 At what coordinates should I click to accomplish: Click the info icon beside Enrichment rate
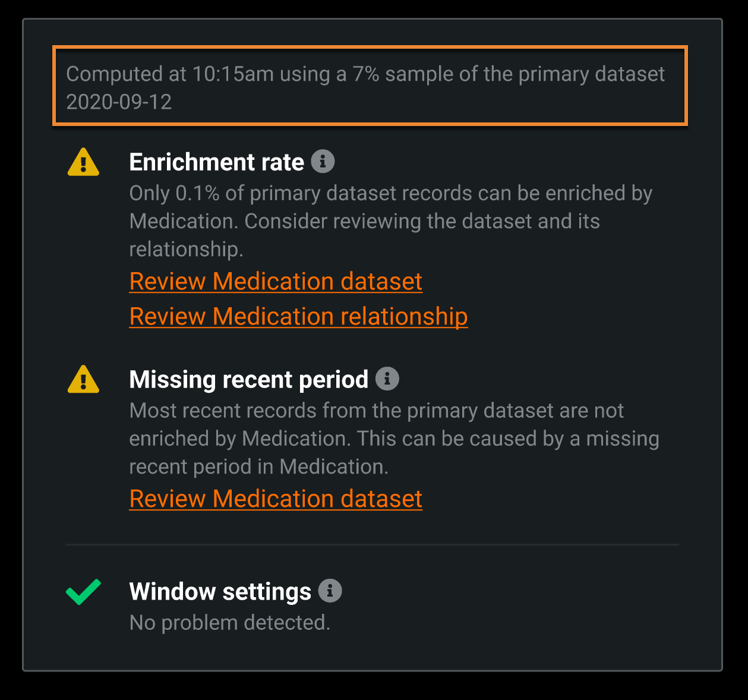click(323, 162)
